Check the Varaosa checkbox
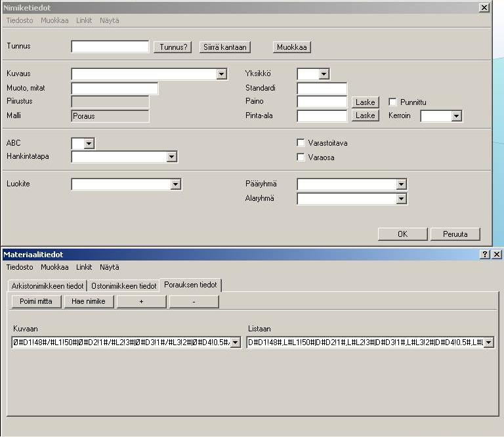Image resolution: width=504 pixels, height=437 pixels. click(301, 157)
